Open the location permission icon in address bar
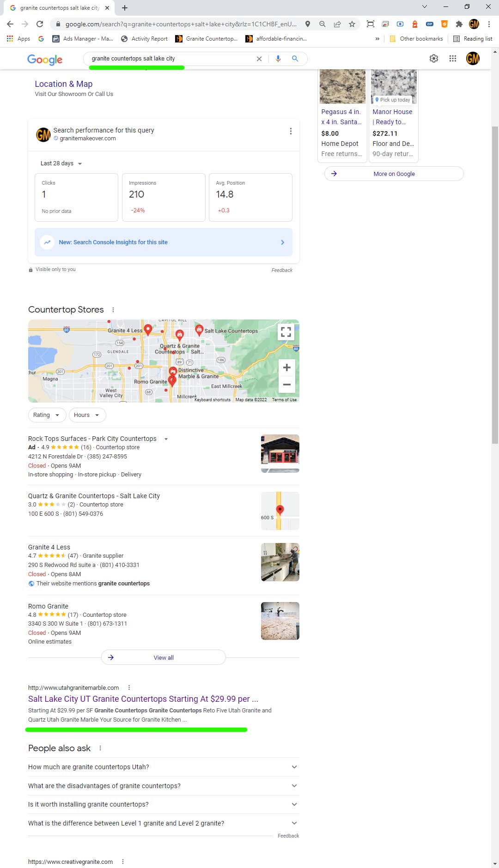Viewport: 499px width, 868px height. 308,24
